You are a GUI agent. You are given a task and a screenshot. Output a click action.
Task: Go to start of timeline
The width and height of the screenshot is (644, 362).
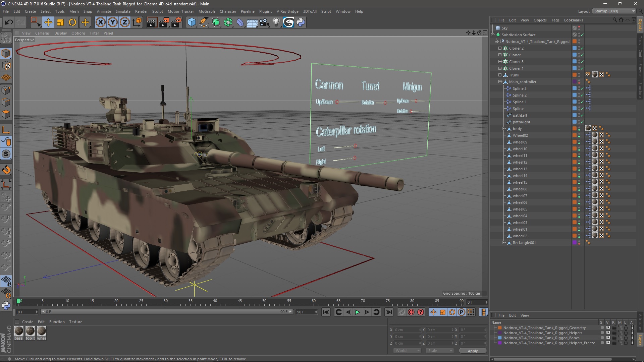326,312
